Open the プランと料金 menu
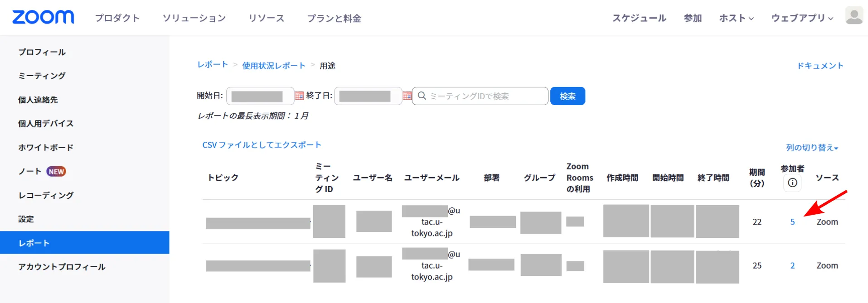This screenshot has height=303, width=868. click(x=334, y=18)
